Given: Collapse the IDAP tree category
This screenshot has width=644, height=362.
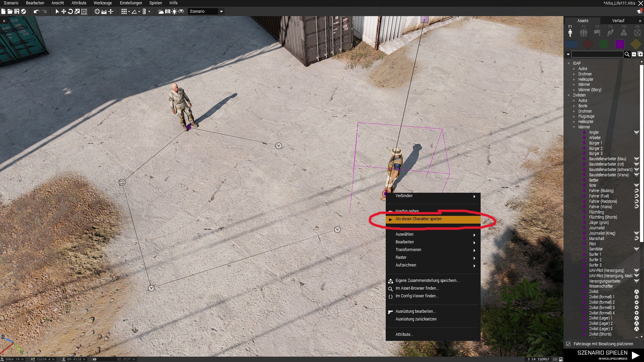Looking at the screenshot, I should pos(569,63).
